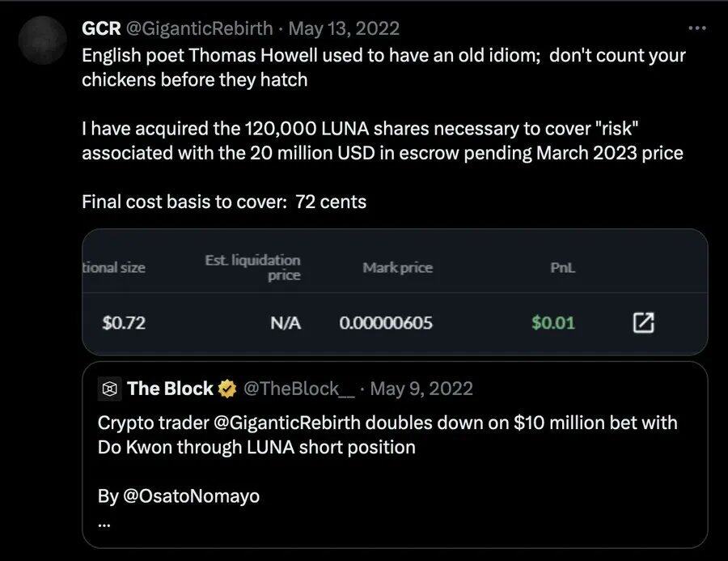728x561 pixels.
Task: Open the GCR display name profile link
Action: pos(99,28)
